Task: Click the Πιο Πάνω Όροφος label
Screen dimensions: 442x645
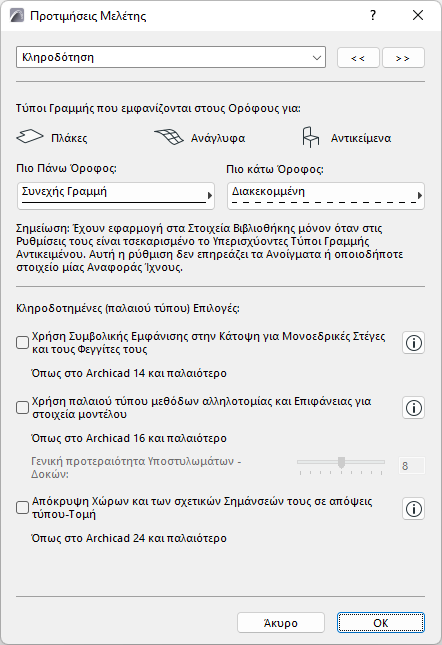Action: [66, 168]
